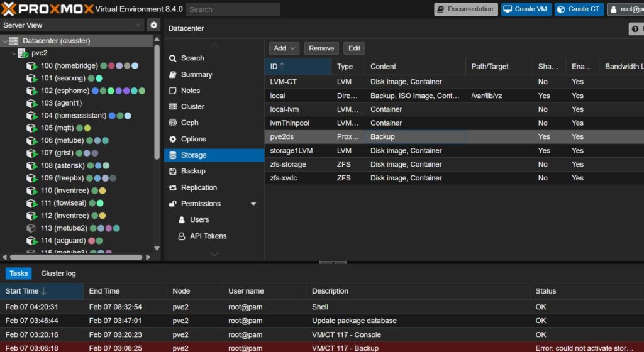
Task: Click the Remove storage button
Action: click(321, 48)
